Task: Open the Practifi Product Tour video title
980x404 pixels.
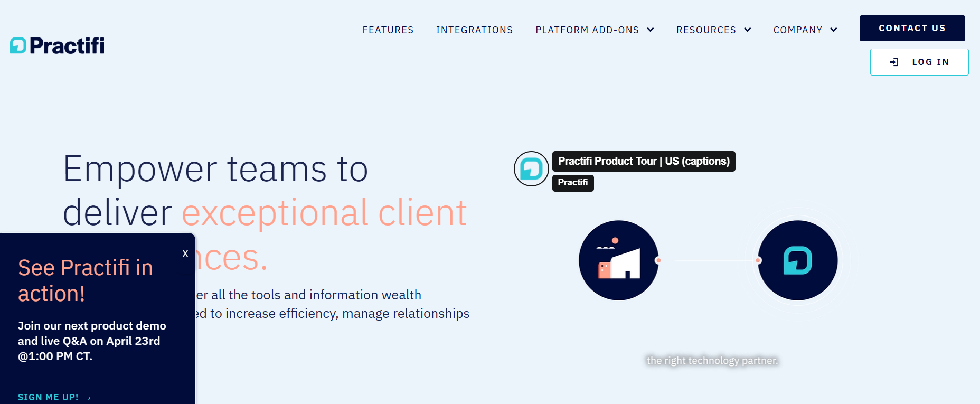Action: point(644,162)
